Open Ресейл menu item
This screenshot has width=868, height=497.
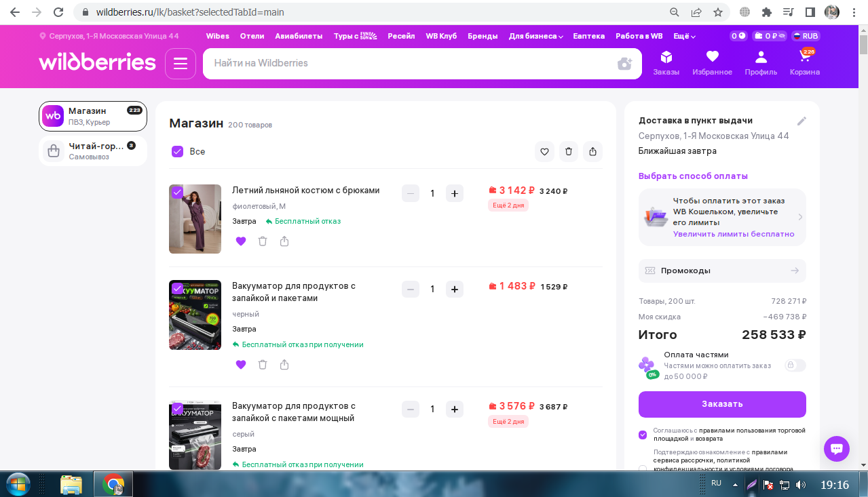pyautogui.click(x=401, y=36)
